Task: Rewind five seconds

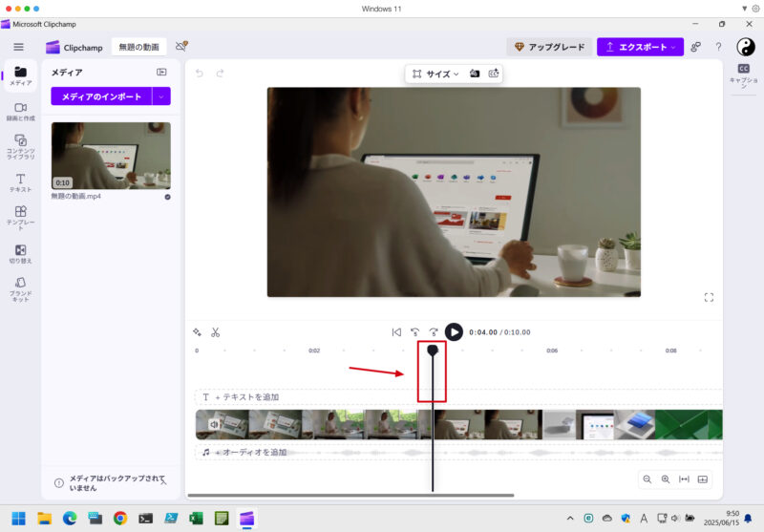Action: [415, 332]
